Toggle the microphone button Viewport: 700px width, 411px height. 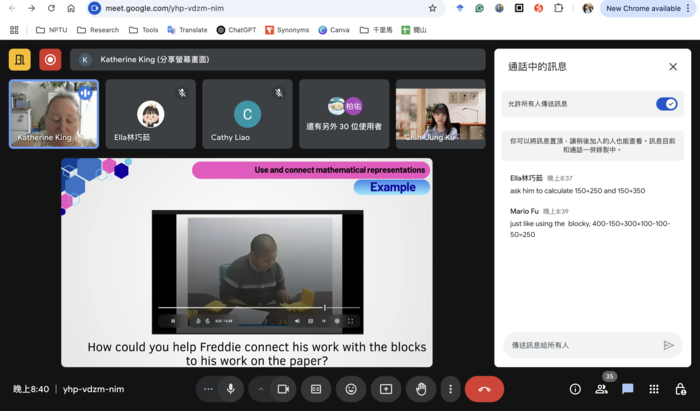click(x=231, y=389)
